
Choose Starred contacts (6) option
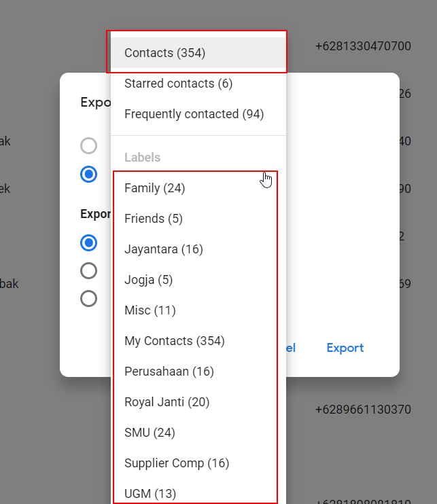(178, 84)
